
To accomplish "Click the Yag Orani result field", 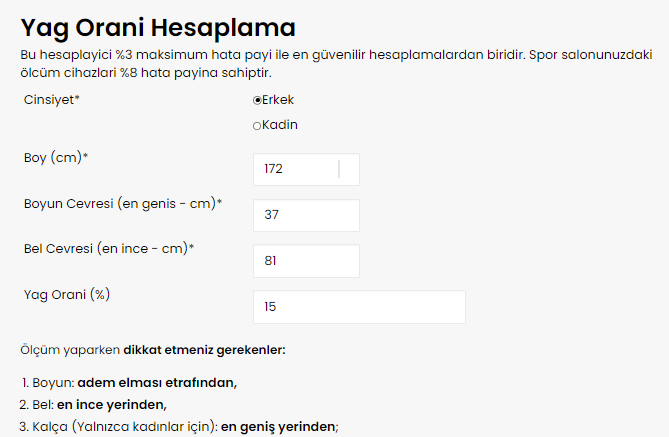I will 360,307.
